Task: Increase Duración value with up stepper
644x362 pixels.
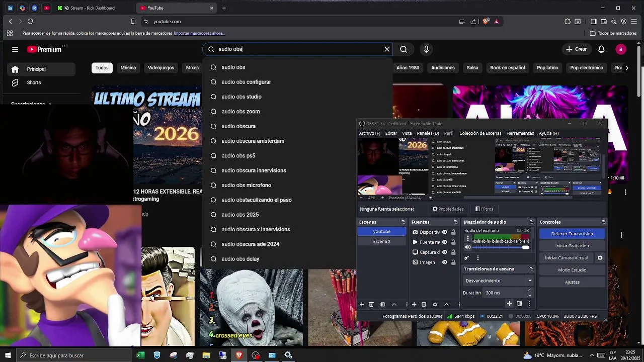Action: tap(530, 291)
